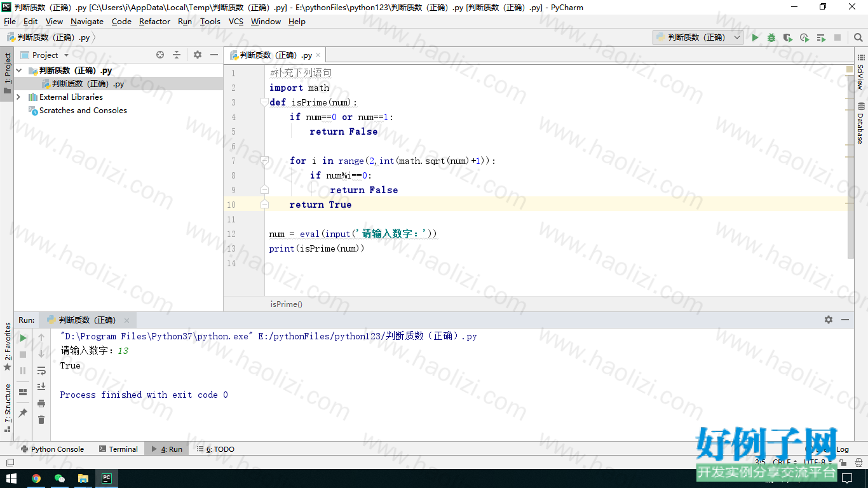Click the up arrow in the Run console

click(41, 337)
